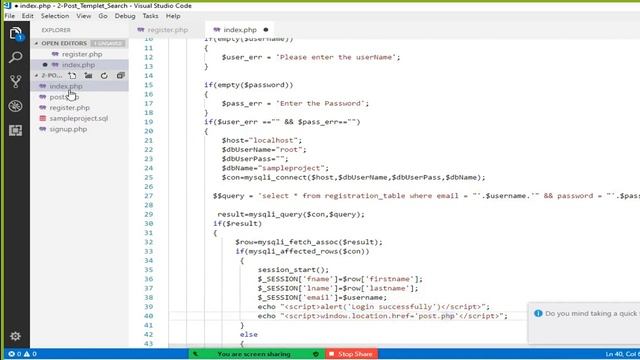
Task: Click the 1 unsaved badge in Open Editors
Action: click(x=108, y=43)
